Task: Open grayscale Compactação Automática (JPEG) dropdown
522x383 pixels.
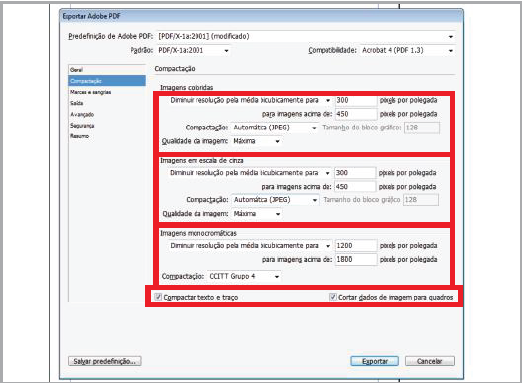Action: [275, 200]
